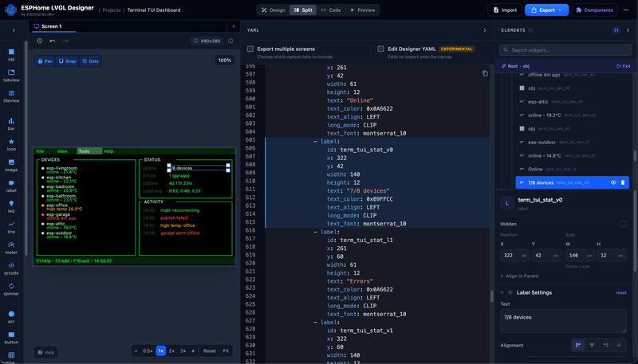Open the Components panel
Image resolution: width=638 pixels, height=364 pixels.
coord(594,10)
